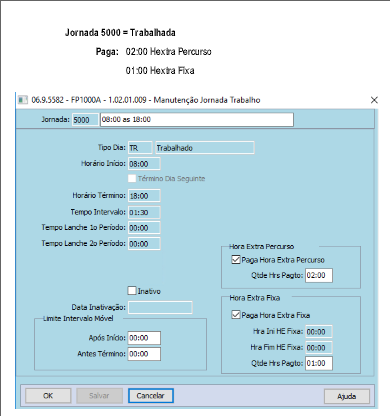Toggle the Paga Hora Extra Percurso checkbox

pos(236,260)
